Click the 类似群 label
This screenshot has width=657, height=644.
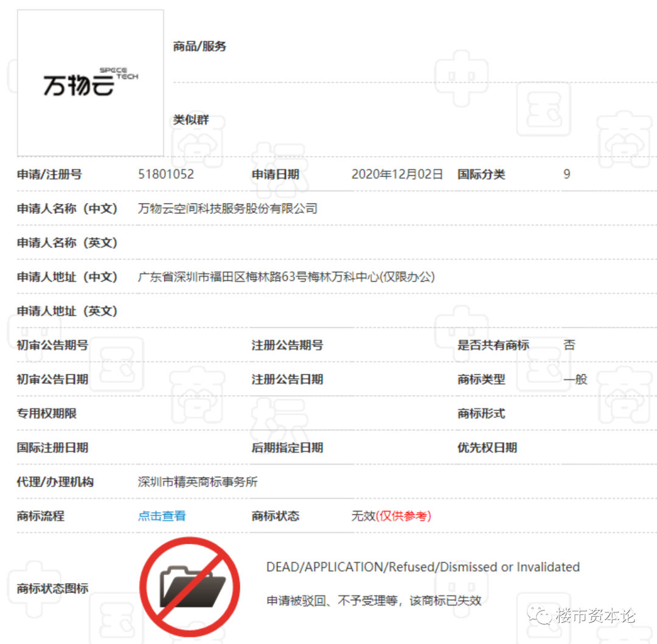(191, 120)
